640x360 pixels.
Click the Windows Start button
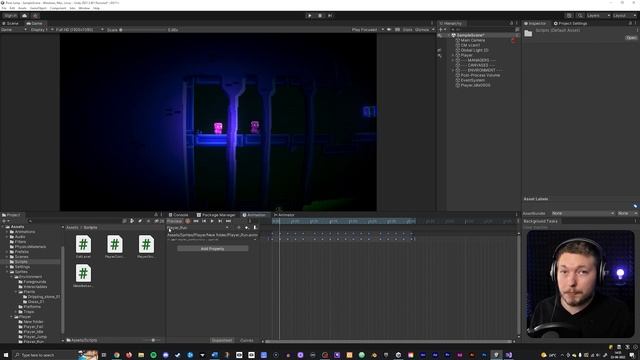pos(6,355)
